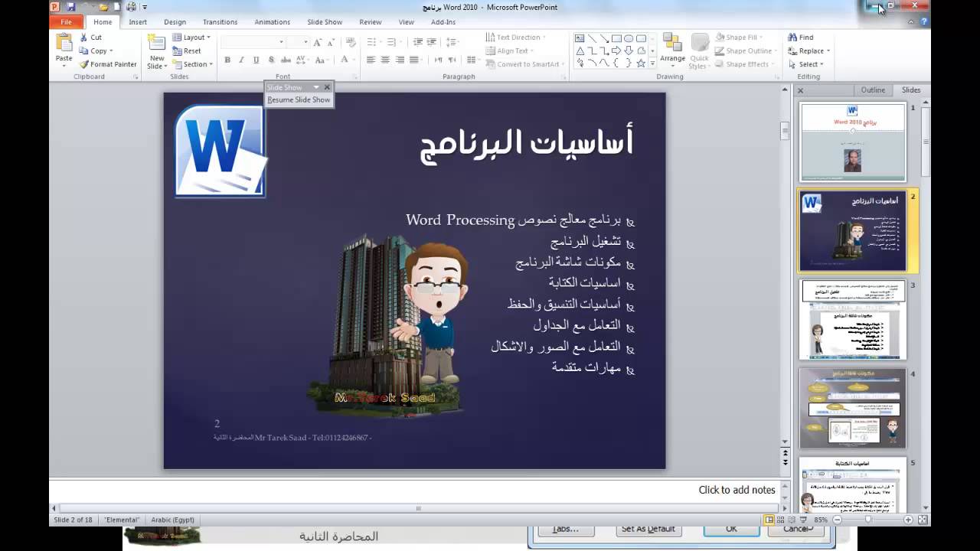Toggle Center text alignment
Screen dimensions: 980x551
[385, 60]
